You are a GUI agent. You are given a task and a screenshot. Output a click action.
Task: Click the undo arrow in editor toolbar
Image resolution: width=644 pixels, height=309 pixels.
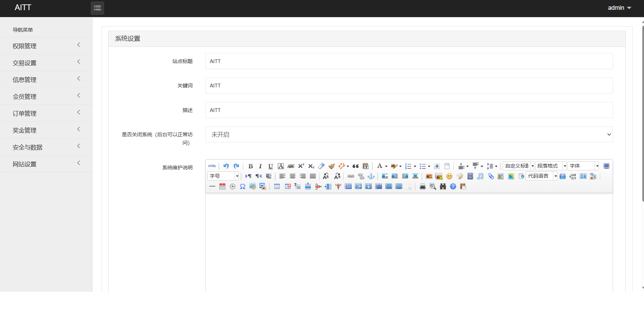[x=226, y=166]
